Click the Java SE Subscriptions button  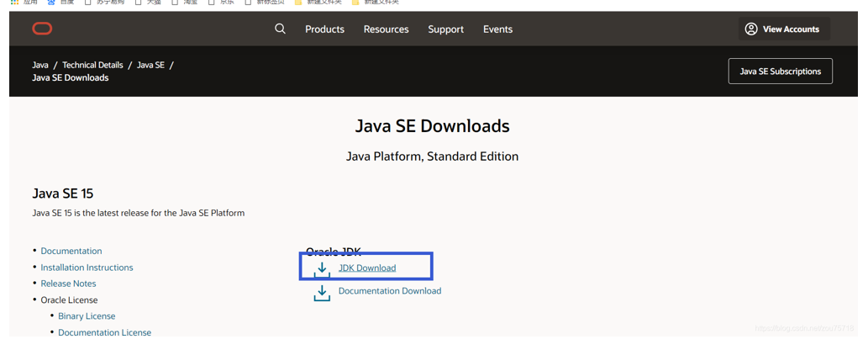pyautogui.click(x=780, y=71)
